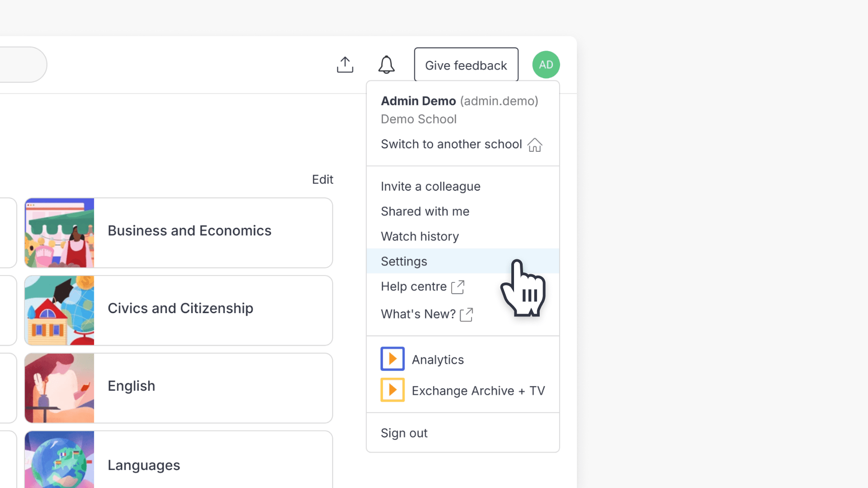Select Shared with me menu entry
868x488 pixels.
click(x=425, y=211)
